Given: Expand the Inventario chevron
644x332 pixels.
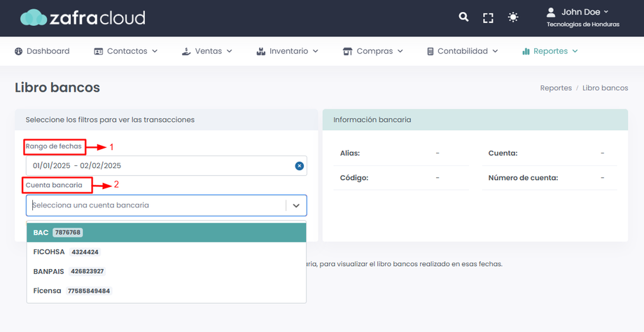Looking at the screenshot, I should coord(316,51).
